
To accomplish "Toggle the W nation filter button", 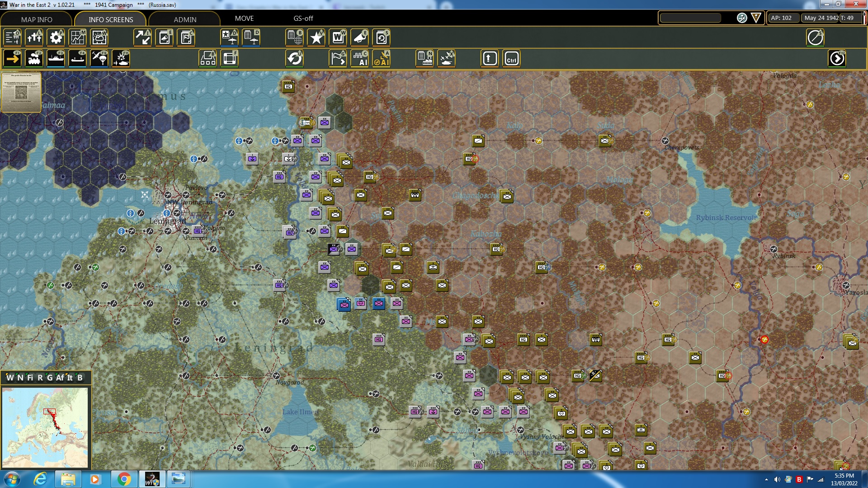I will click(10, 378).
